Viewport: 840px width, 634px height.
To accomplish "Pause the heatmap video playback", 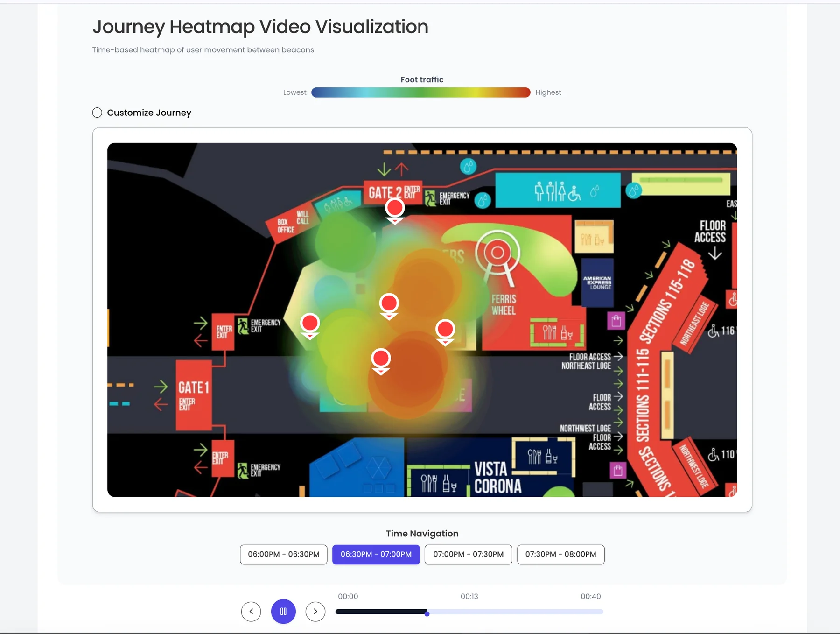I will point(283,611).
